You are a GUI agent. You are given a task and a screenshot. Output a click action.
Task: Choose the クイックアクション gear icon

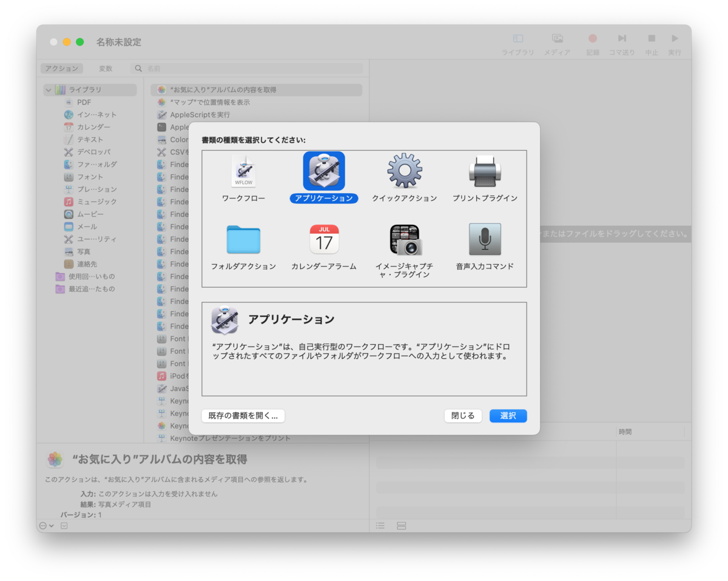(405, 171)
